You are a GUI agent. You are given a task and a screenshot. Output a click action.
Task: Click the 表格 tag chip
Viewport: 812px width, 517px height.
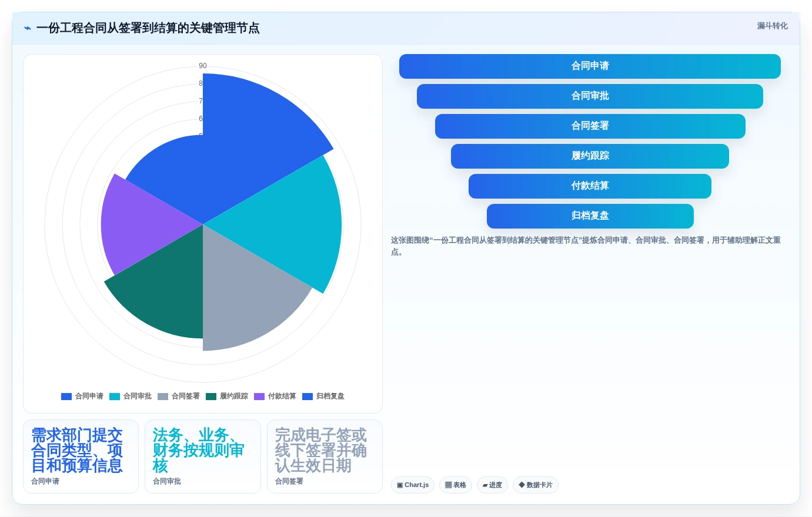coord(456,485)
